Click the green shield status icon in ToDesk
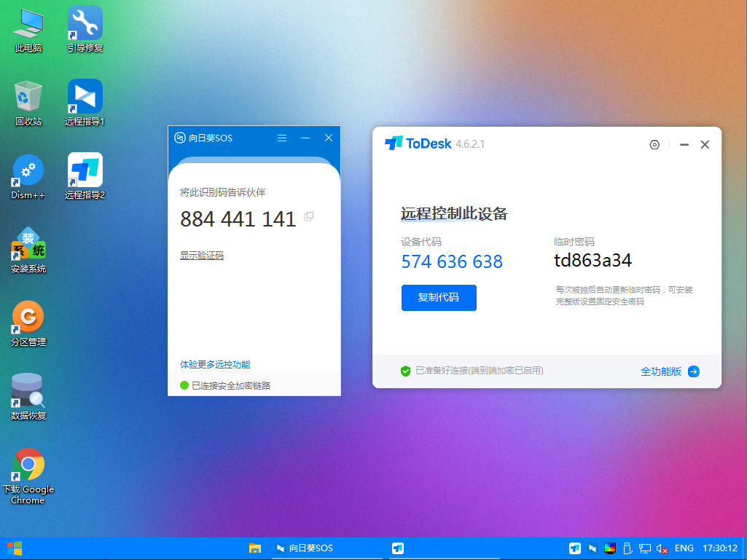Image resolution: width=747 pixels, height=560 pixels. click(405, 371)
